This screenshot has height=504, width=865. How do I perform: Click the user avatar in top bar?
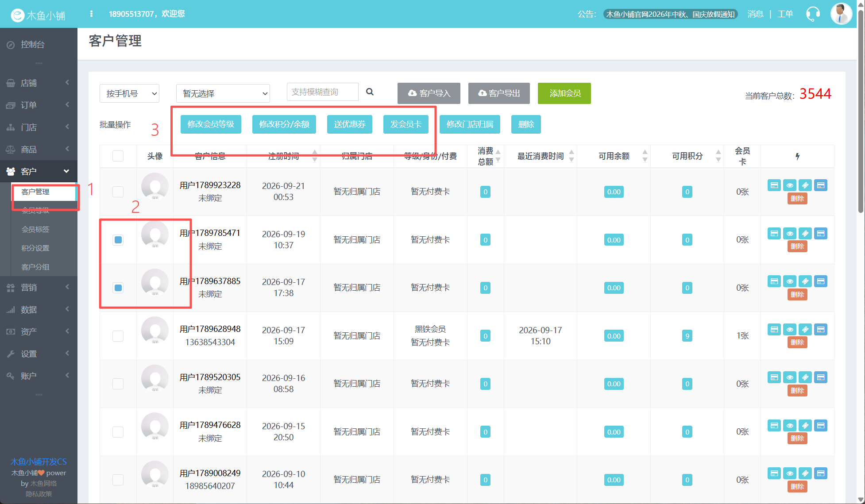click(x=841, y=14)
